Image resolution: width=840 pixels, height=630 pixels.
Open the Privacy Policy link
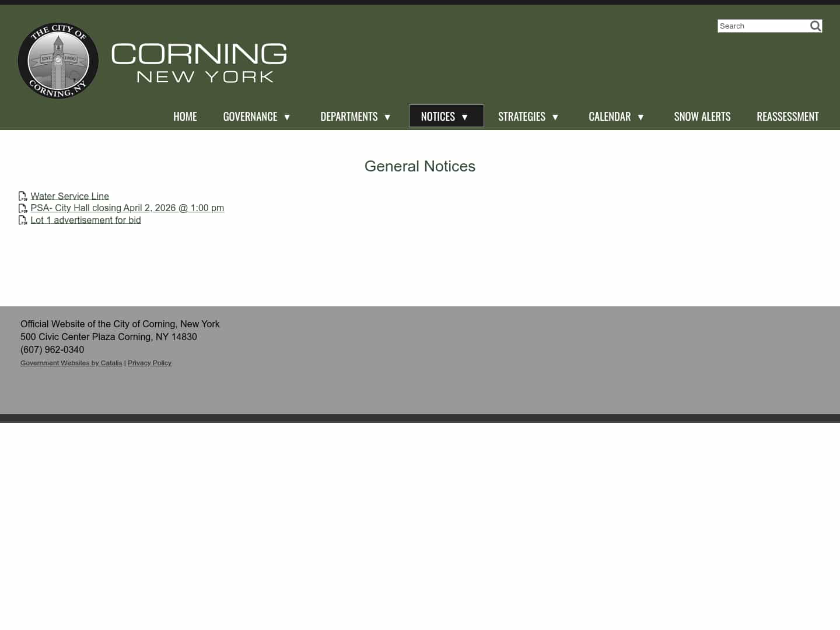coord(149,362)
